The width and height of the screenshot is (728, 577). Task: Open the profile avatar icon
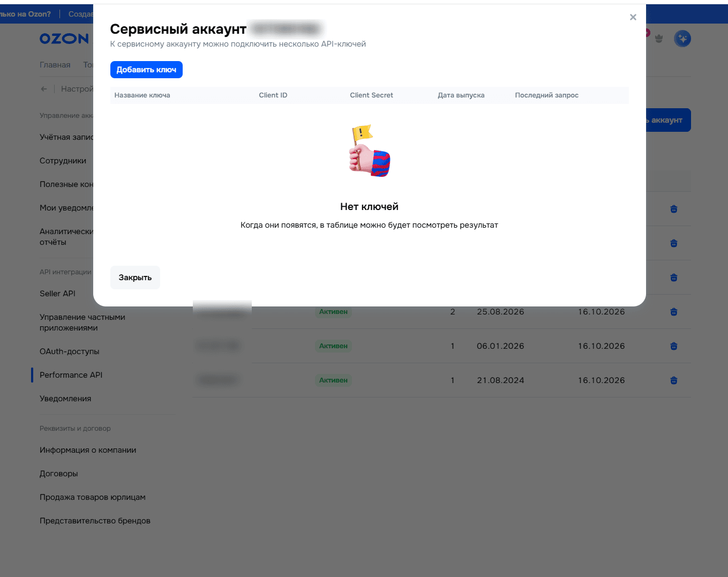click(x=682, y=39)
